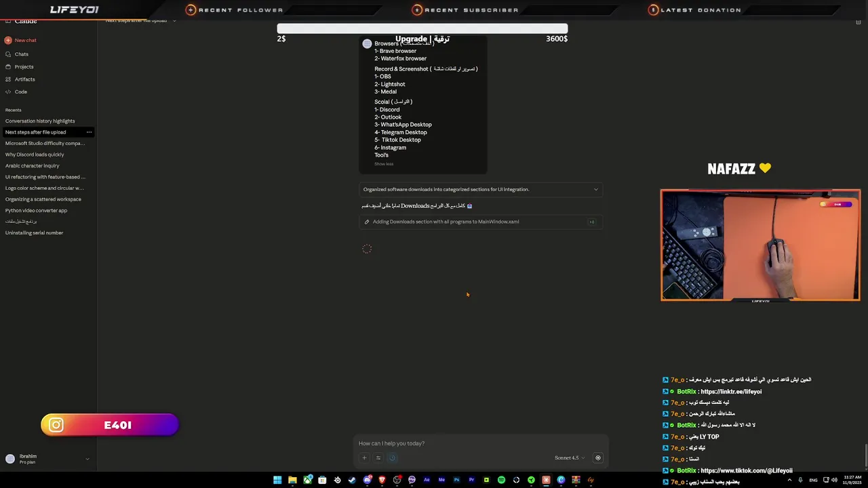This screenshot has width=868, height=488.
Task: Expand the ibrahim Pro plan account menu
Action: 47,459
